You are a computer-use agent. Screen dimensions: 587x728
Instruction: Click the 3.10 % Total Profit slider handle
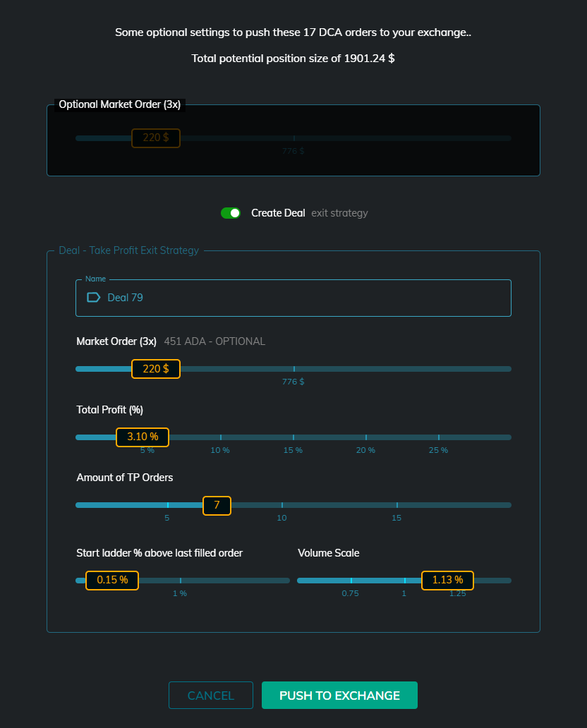[x=143, y=437]
